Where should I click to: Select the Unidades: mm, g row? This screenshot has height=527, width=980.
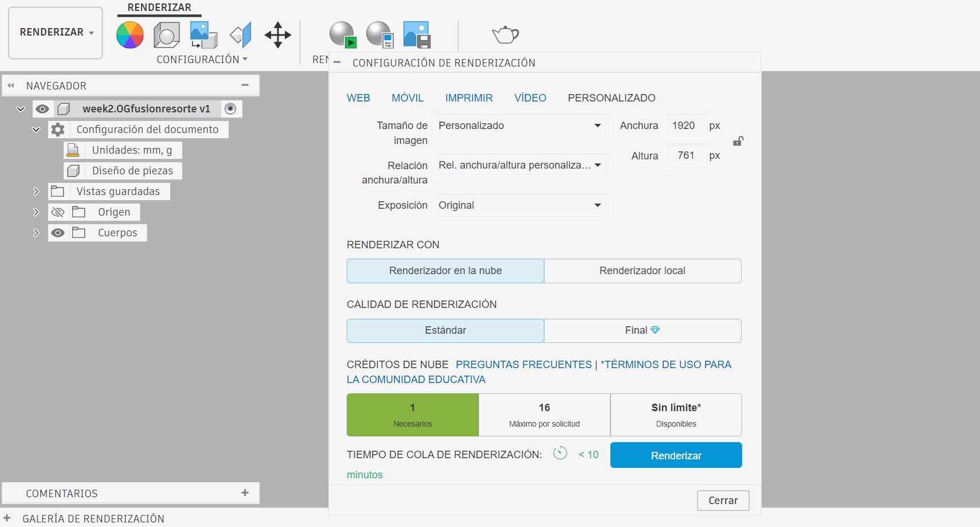click(123, 150)
